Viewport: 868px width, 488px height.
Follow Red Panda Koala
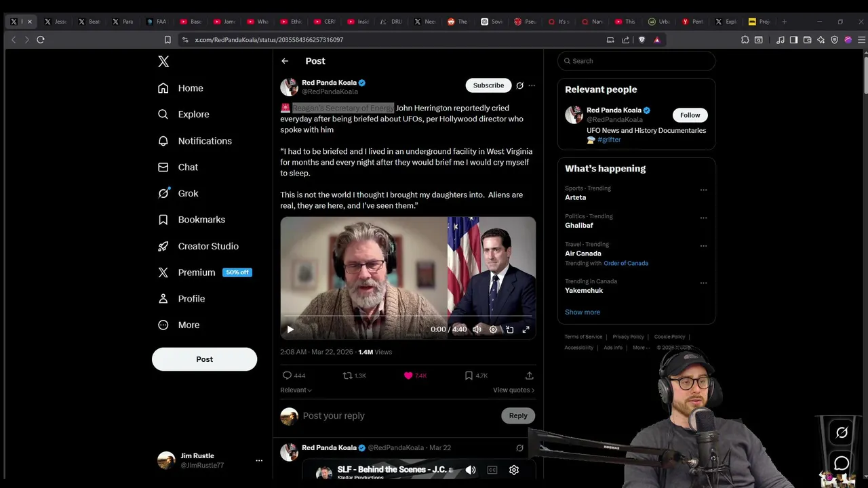pyautogui.click(x=690, y=115)
